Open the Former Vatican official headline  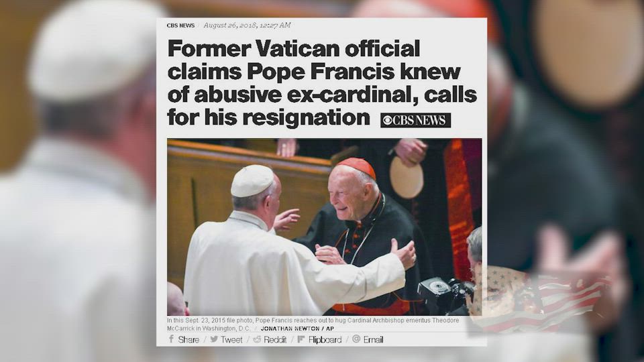pos(322,82)
